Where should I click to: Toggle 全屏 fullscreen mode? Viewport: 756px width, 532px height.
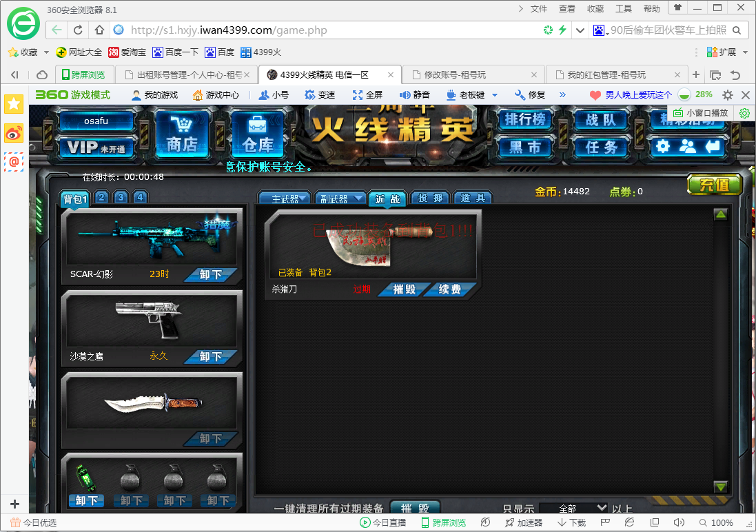pos(367,95)
